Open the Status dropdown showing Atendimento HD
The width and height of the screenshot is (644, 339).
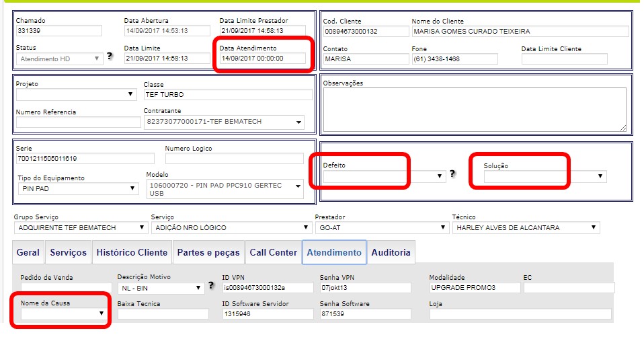pyautogui.click(x=60, y=59)
